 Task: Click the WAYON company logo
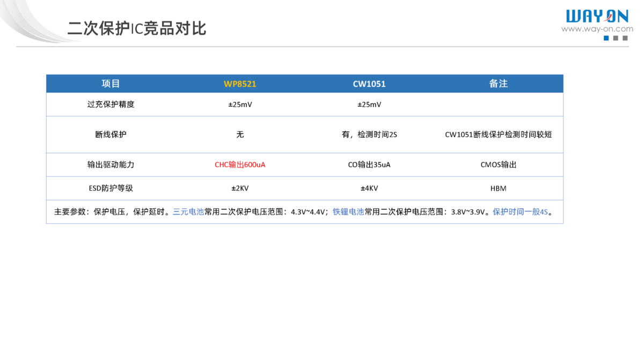597,16
